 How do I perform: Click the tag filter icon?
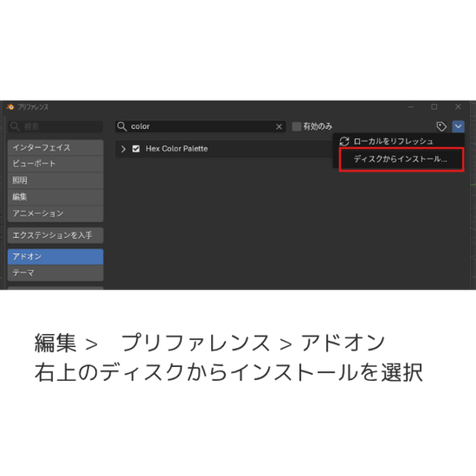pyautogui.click(x=441, y=127)
